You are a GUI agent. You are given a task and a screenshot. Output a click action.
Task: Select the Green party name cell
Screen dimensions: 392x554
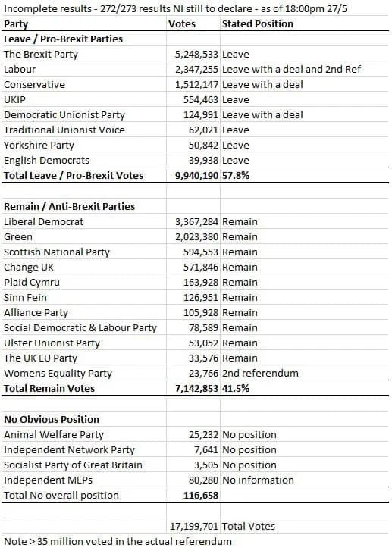point(83,236)
